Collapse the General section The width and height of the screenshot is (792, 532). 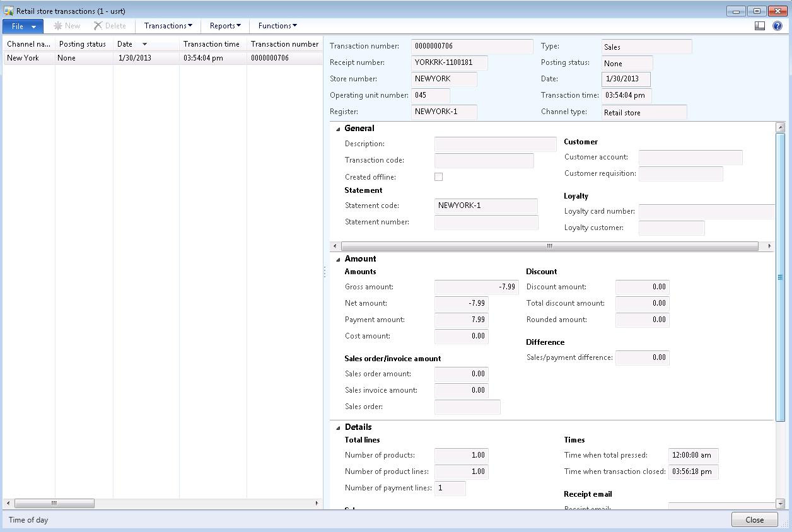pyautogui.click(x=338, y=129)
